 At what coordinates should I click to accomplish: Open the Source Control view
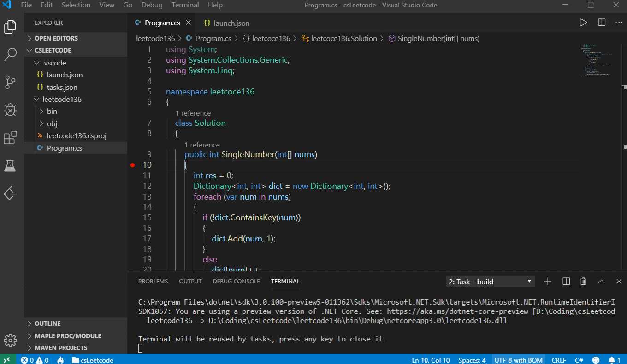10,82
